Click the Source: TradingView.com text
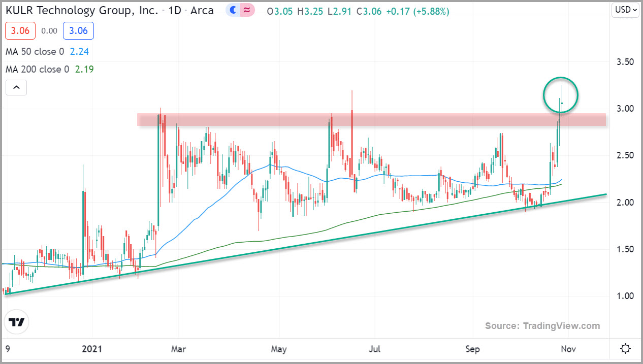643x364 pixels. (x=542, y=326)
